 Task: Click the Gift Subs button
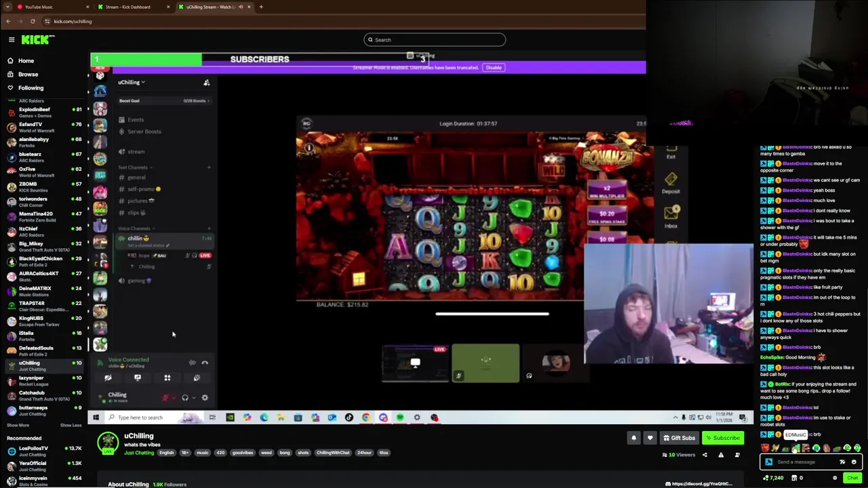(x=679, y=438)
